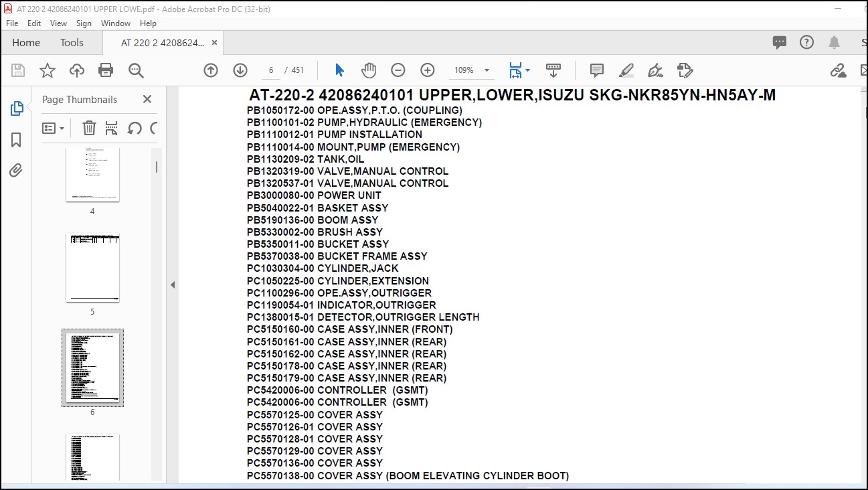This screenshot has width=868, height=490.
Task: Enable scrolling mode from the toolbar
Action: coord(553,70)
